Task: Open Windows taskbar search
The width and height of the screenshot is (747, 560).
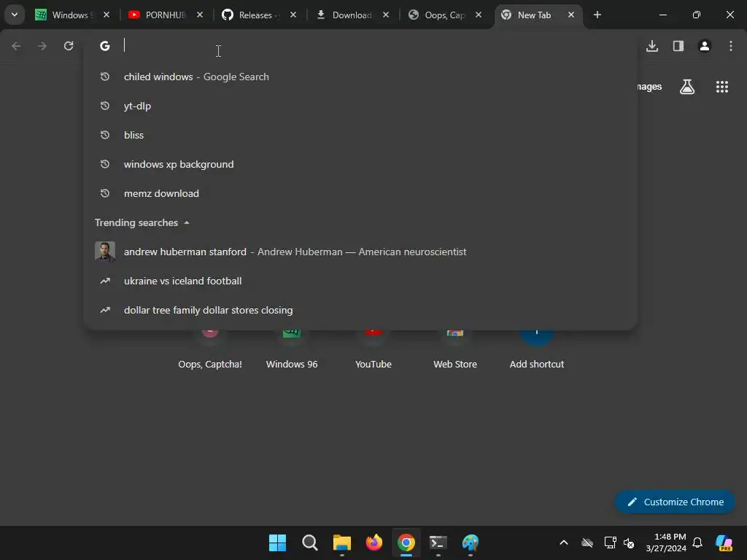Action: 309,542
